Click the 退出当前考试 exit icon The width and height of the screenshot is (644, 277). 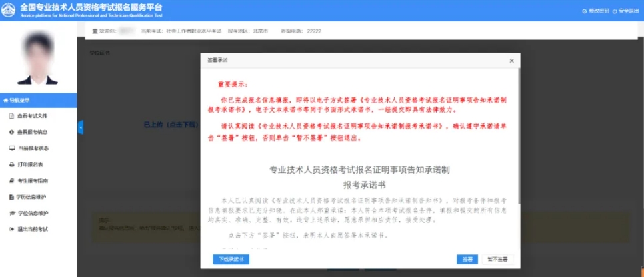coord(11,229)
